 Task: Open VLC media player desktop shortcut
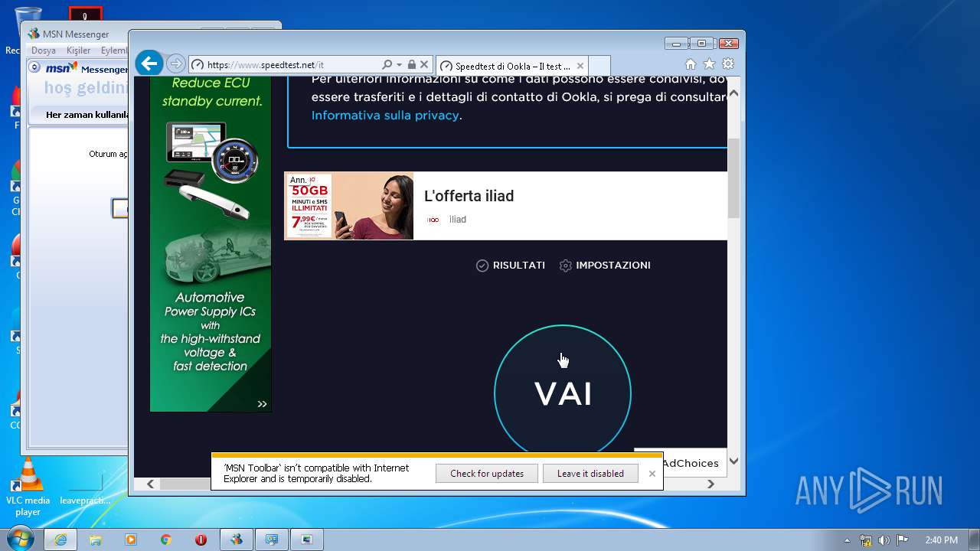pos(28,487)
